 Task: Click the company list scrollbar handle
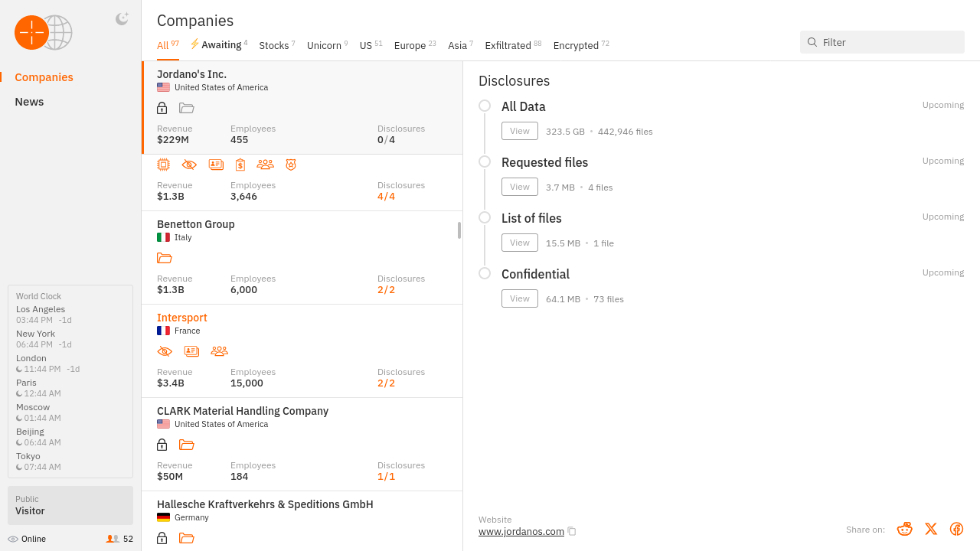click(459, 230)
